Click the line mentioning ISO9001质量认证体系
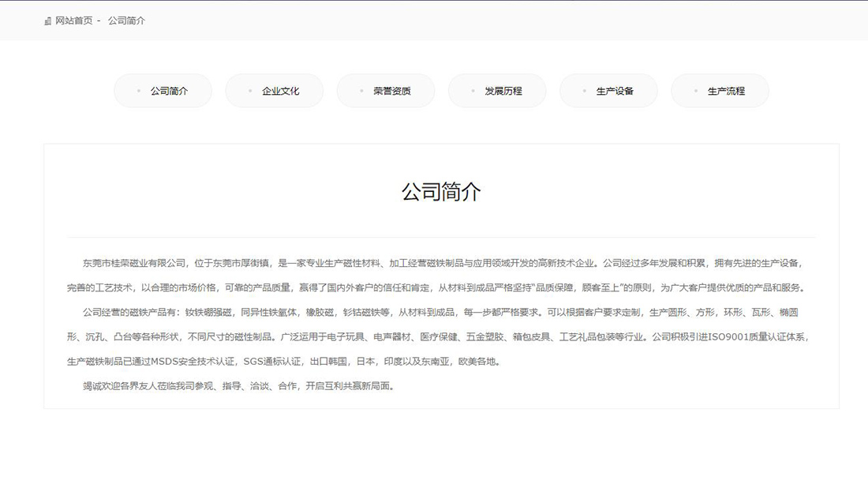The width and height of the screenshot is (868, 488). [438, 336]
